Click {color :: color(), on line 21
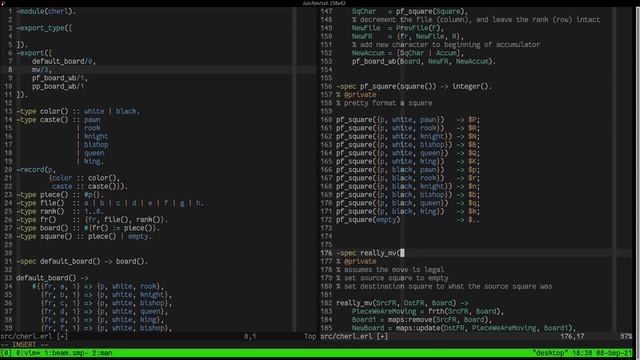The width and height of the screenshot is (640, 360). 84,178
